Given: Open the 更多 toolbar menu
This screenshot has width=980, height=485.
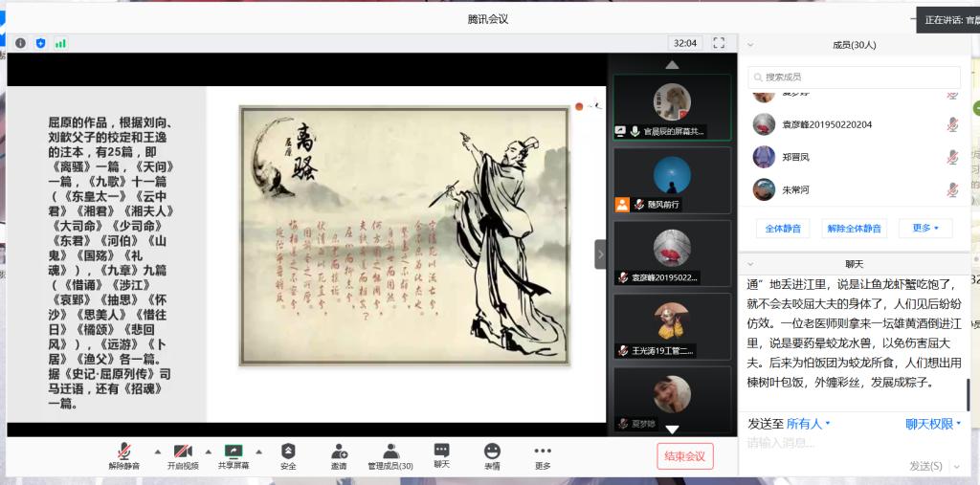Looking at the screenshot, I should pyautogui.click(x=544, y=457).
